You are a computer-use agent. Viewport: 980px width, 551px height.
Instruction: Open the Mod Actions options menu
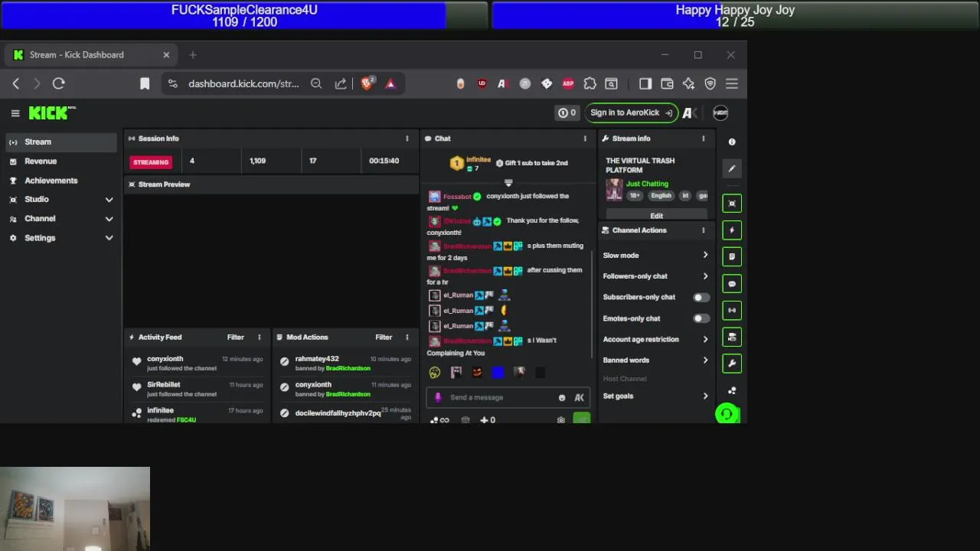tap(407, 337)
